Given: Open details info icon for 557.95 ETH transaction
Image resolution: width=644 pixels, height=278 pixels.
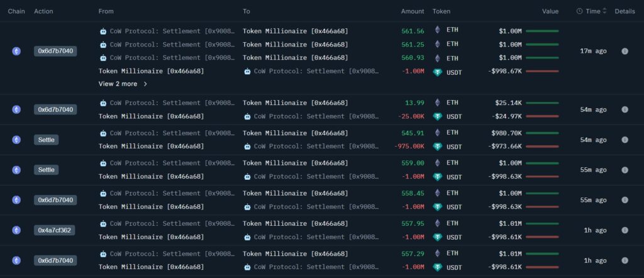Looking at the screenshot, I should coord(625,230).
